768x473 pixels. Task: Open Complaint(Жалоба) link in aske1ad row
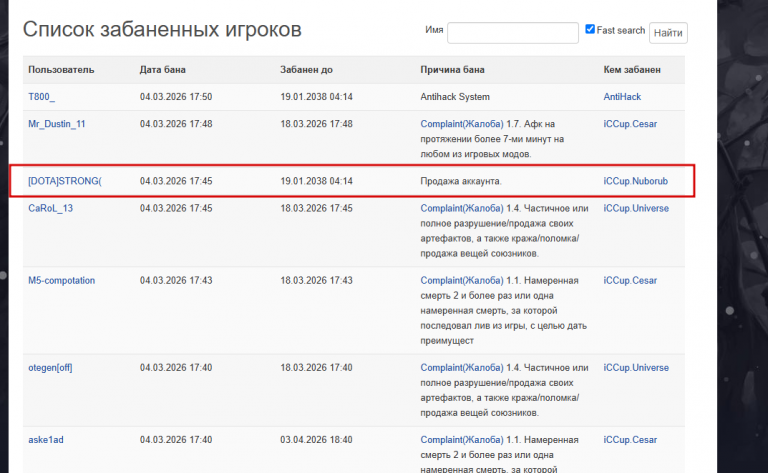[462, 440]
